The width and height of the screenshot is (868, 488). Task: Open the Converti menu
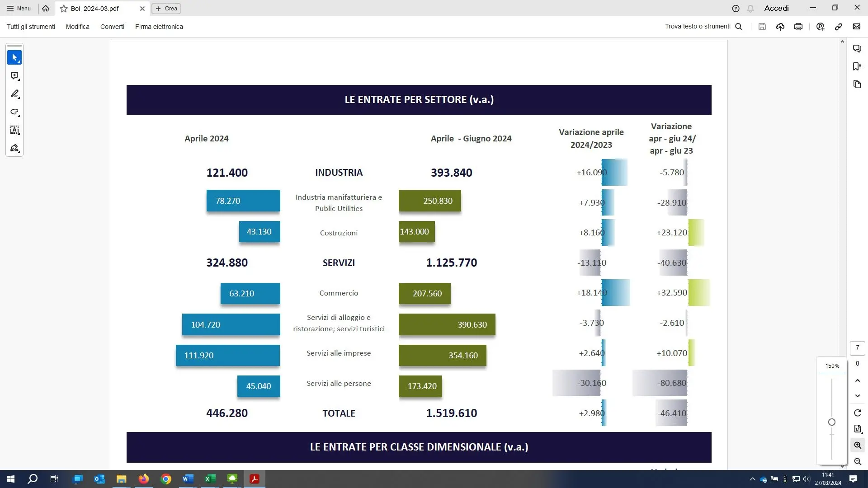point(112,27)
